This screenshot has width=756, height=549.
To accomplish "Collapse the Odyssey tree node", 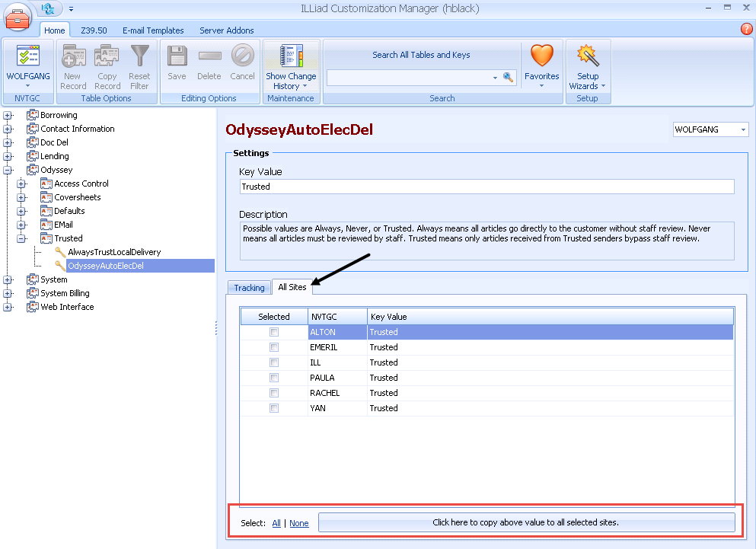I will click(8, 169).
